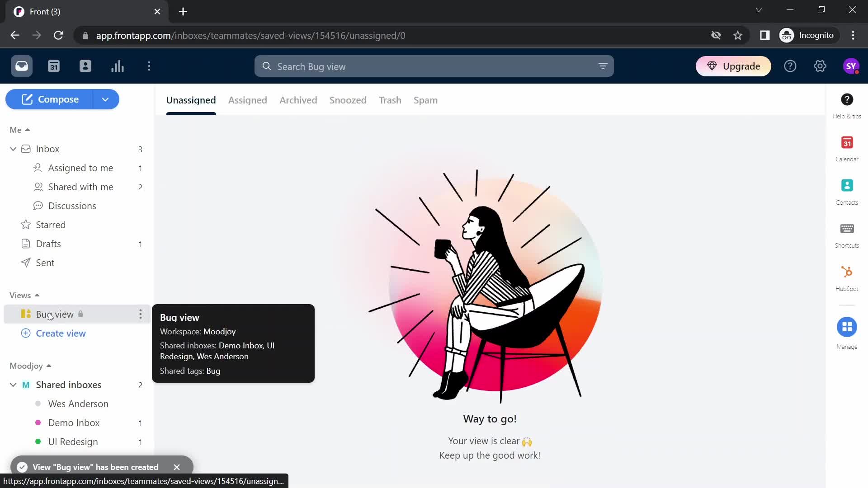Expand the Compose dropdown arrow
Screen dimensions: 868x488
pyautogui.click(x=105, y=99)
